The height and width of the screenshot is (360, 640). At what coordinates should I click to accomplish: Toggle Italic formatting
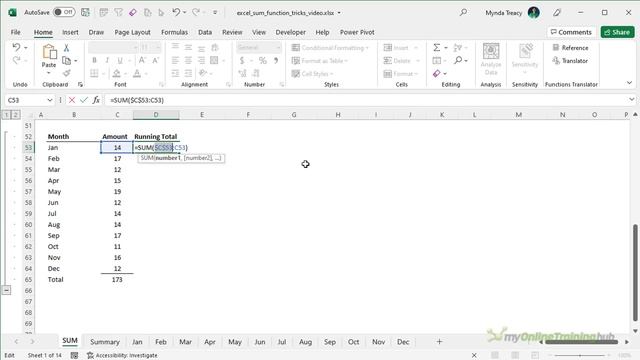tap(107, 60)
